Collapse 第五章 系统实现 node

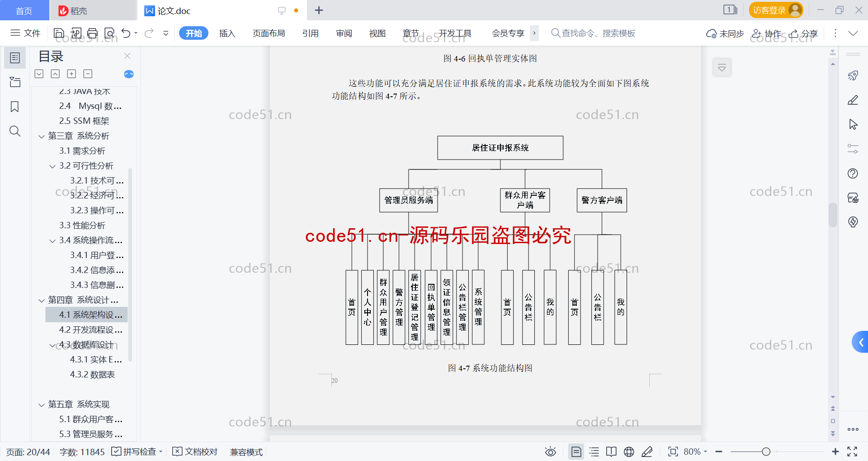point(42,405)
